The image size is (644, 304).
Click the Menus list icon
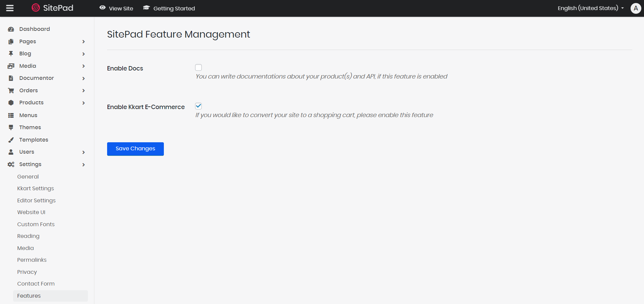point(11,115)
